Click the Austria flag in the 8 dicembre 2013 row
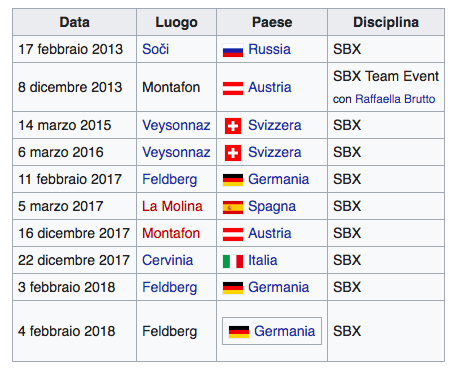This screenshot has height=376, width=456. [x=233, y=88]
